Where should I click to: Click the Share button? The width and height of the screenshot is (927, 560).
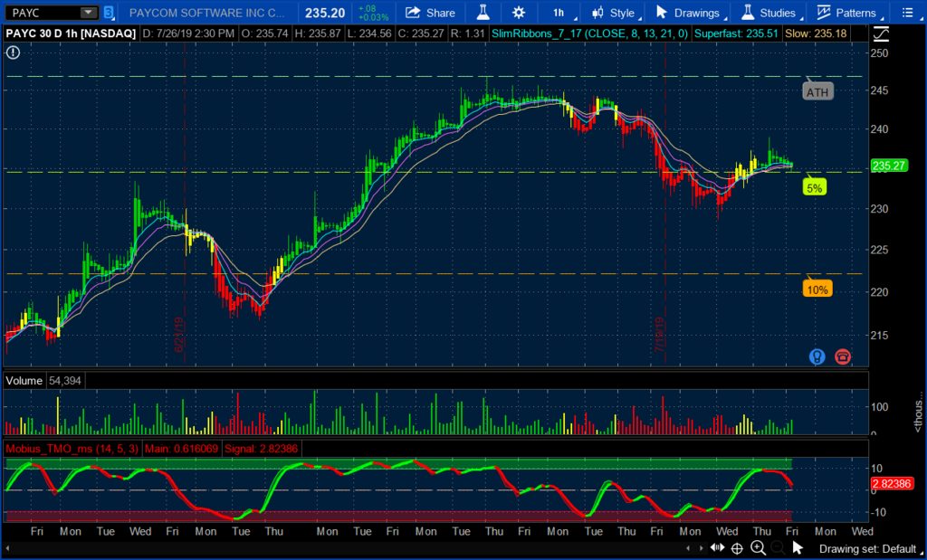pos(431,13)
